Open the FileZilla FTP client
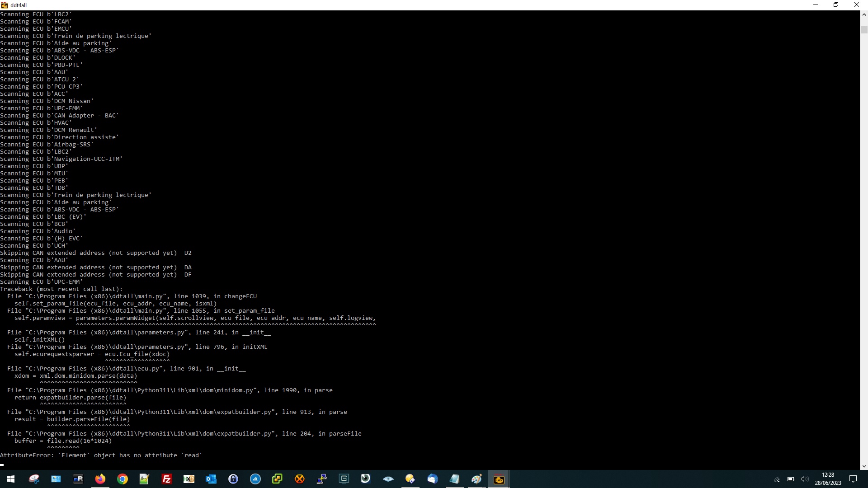The height and width of the screenshot is (488, 868). coord(166,479)
